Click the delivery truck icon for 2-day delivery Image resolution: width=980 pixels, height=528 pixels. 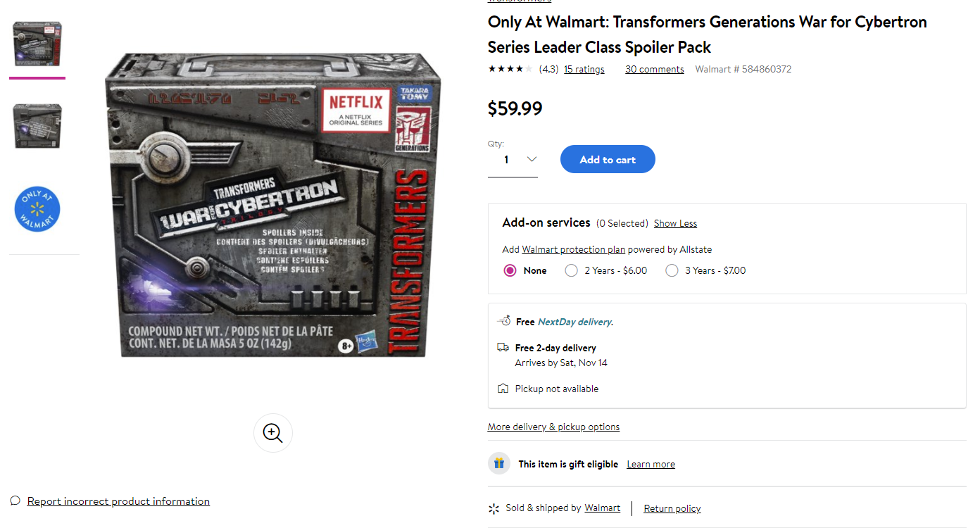point(503,348)
